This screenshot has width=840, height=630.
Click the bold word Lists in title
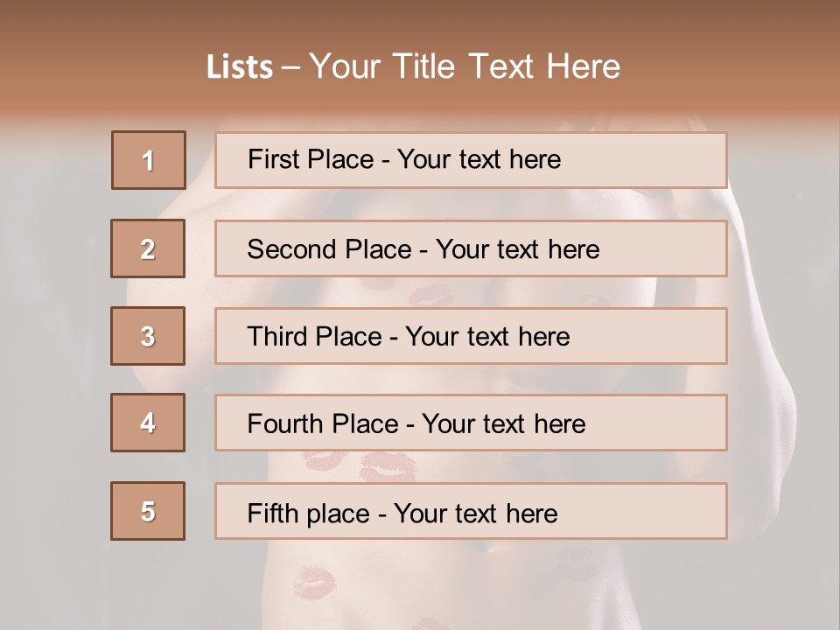pos(239,67)
